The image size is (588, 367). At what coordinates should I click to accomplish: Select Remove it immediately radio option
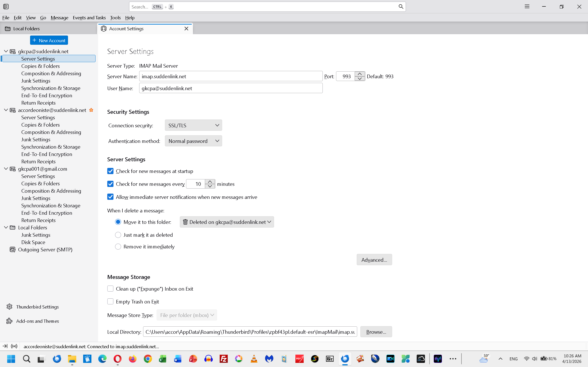coord(118,247)
